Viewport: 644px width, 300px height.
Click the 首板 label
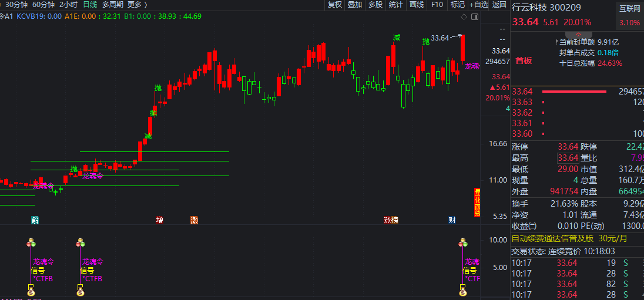[524, 60]
